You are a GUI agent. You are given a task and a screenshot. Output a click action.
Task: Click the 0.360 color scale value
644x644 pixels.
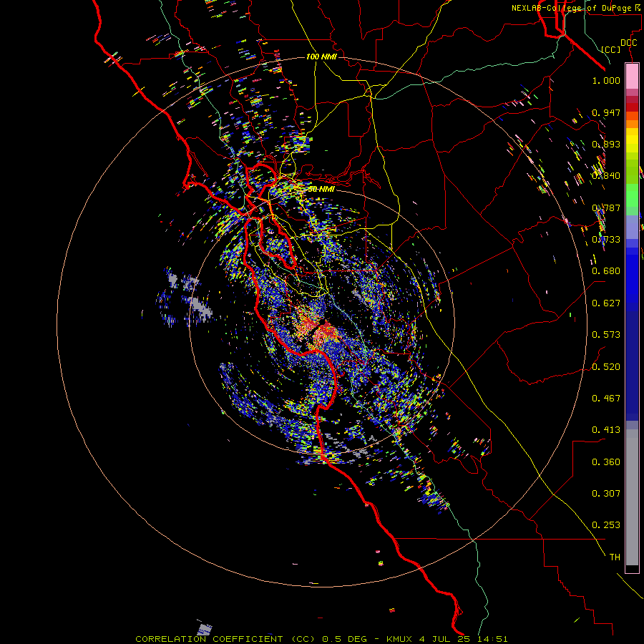click(x=606, y=462)
